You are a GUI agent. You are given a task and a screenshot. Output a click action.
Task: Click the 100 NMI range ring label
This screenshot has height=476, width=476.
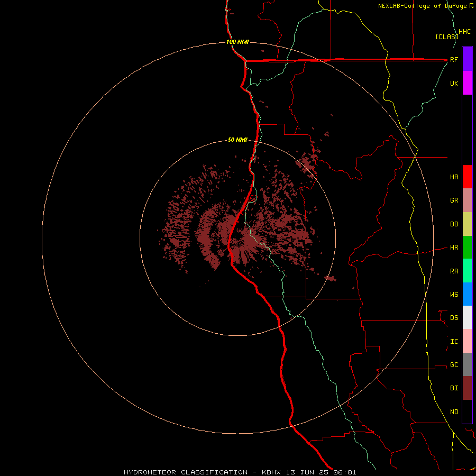[237, 42]
